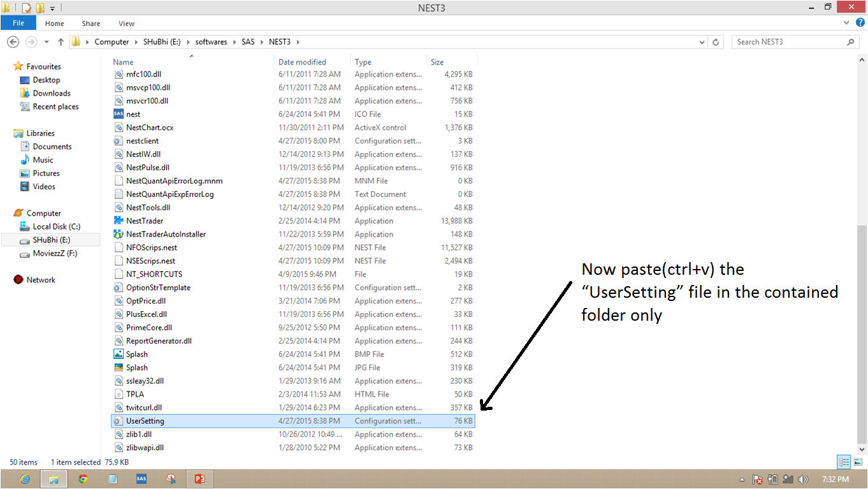Open the Share ribbon tab
This screenshot has width=868, height=489.
pos(90,24)
